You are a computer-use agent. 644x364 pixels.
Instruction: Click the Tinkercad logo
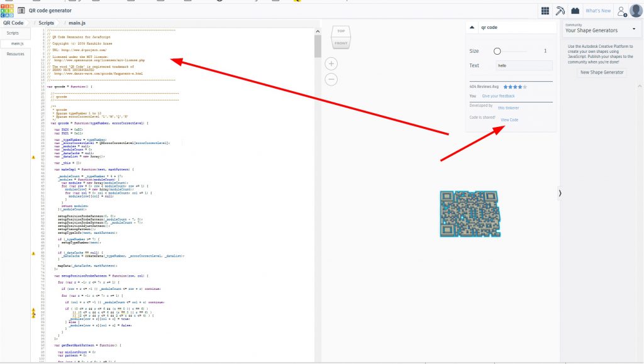pos(8,11)
